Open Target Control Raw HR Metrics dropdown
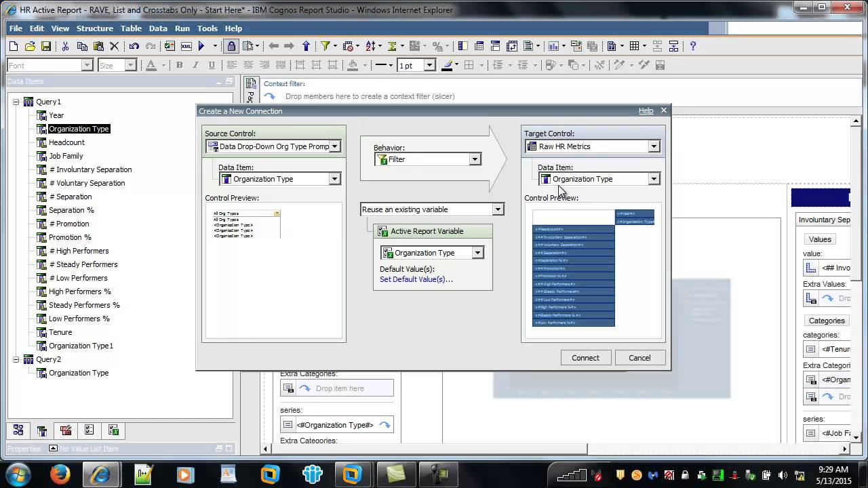Screen dimensions: 868x488 (654, 146)
